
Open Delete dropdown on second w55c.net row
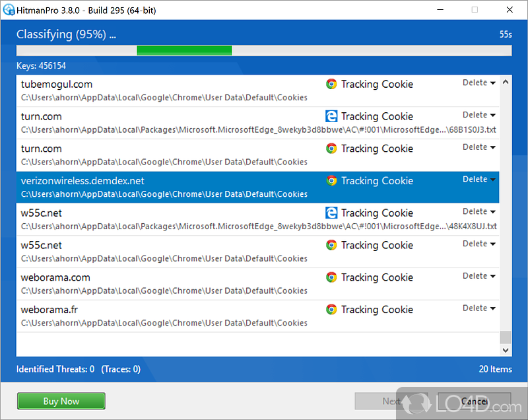tap(479, 244)
